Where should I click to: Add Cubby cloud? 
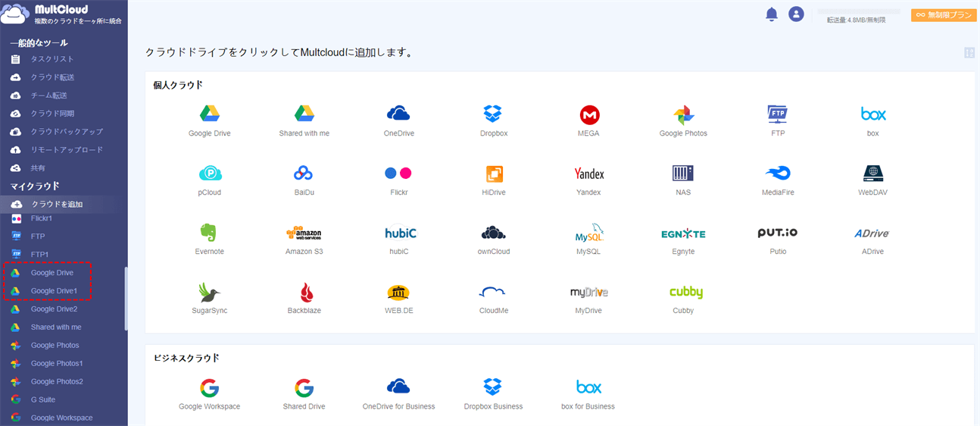tap(686, 299)
